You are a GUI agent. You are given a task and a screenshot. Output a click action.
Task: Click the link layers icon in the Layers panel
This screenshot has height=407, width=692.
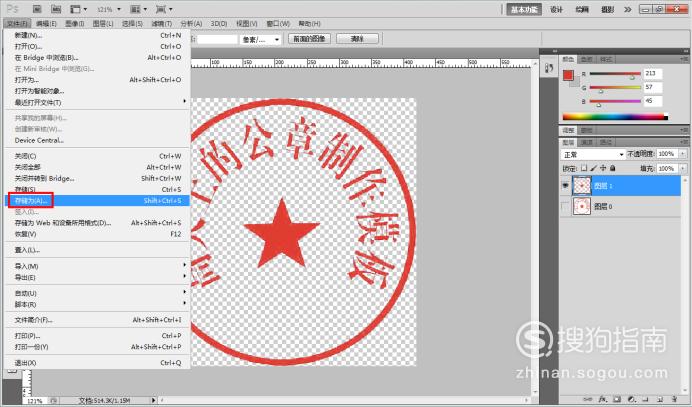(x=587, y=399)
